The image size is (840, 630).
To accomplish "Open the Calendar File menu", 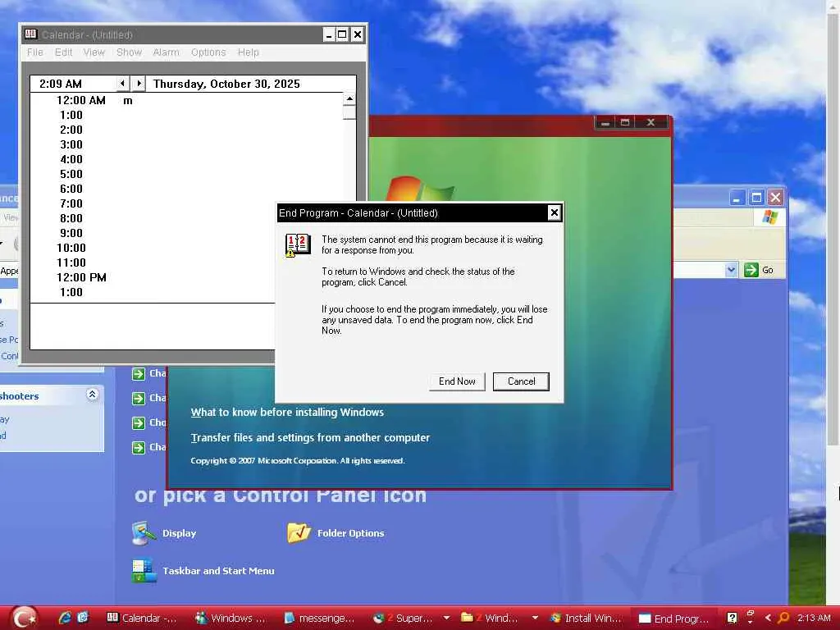I will [34, 52].
